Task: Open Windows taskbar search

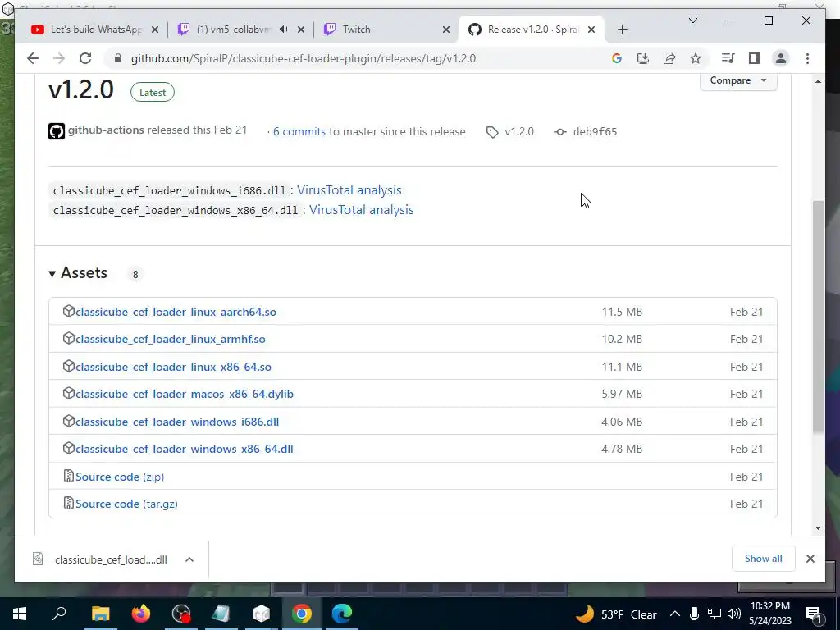Action: (59, 614)
